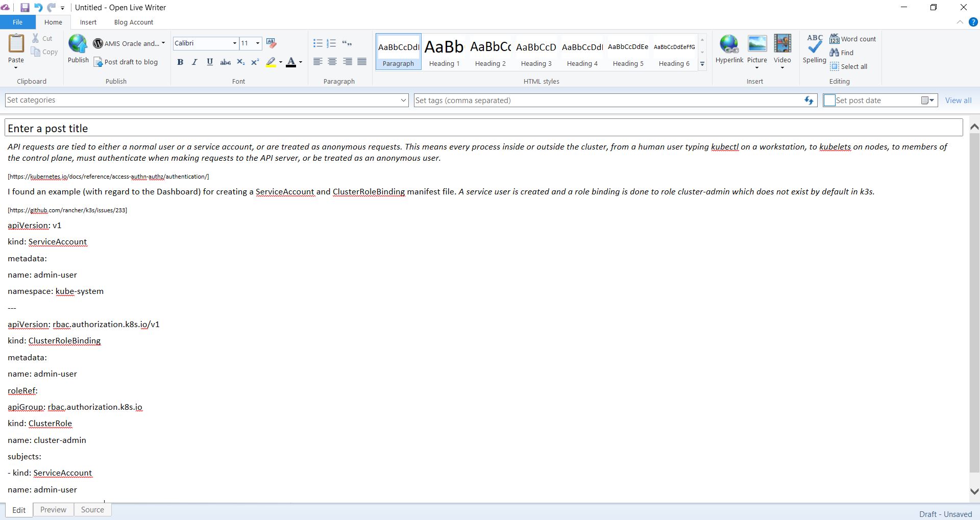The height and width of the screenshot is (520, 980).
Task: Click Post draft to blog
Action: click(x=126, y=62)
